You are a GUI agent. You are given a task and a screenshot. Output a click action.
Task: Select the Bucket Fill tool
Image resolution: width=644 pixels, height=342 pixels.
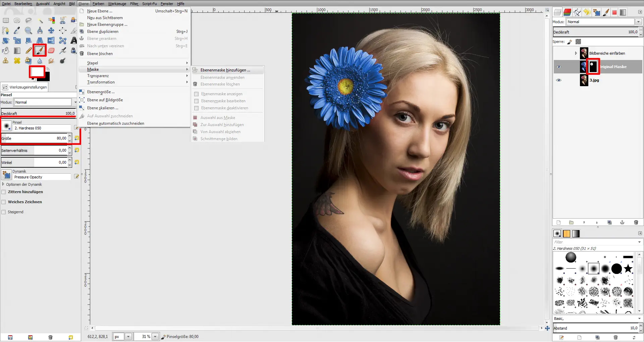[x=5, y=51]
